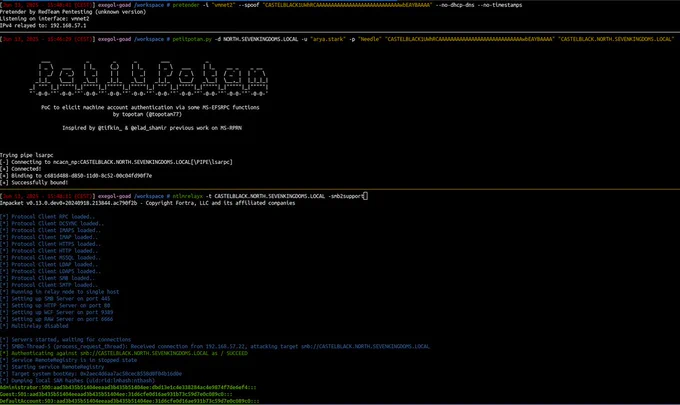Select "Running in relay mode to single host"

59,292
